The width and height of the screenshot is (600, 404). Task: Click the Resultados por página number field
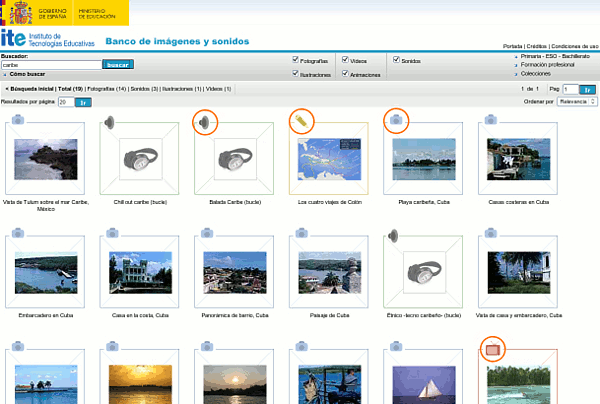(66, 102)
